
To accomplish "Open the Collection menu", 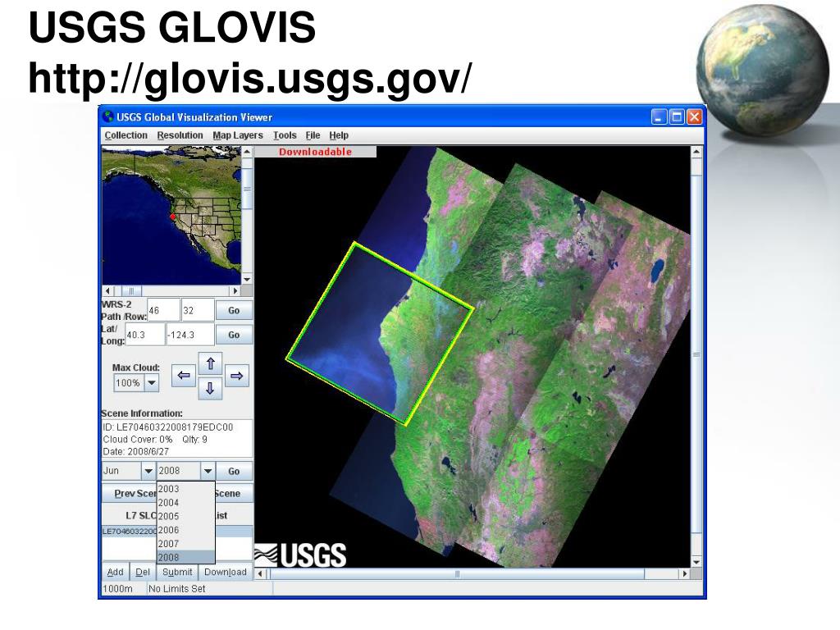I will click(126, 135).
